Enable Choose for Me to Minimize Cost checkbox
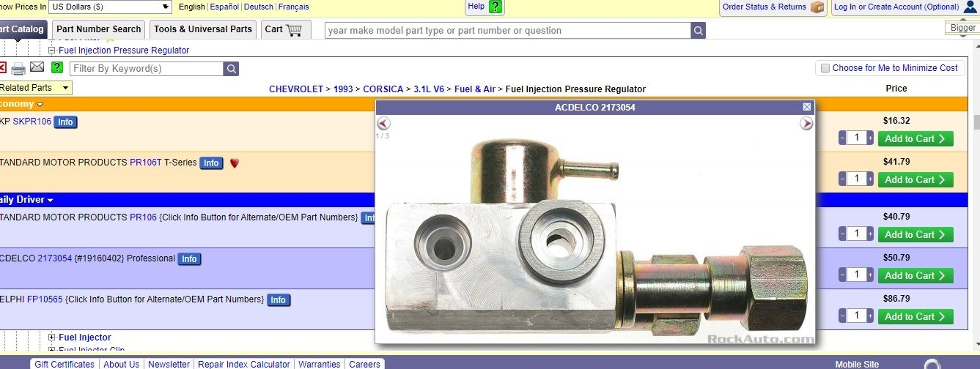Image resolution: width=980 pixels, height=369 pixels. coord(825,68)
